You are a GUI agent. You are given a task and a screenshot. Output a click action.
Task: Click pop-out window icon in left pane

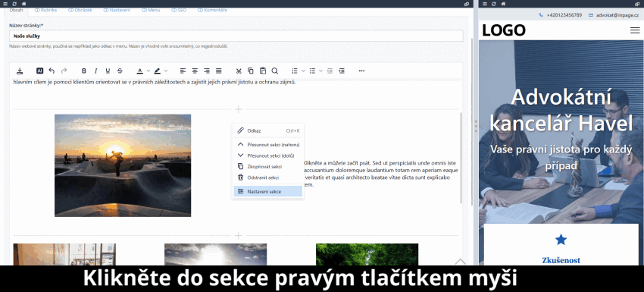(467, 4)
